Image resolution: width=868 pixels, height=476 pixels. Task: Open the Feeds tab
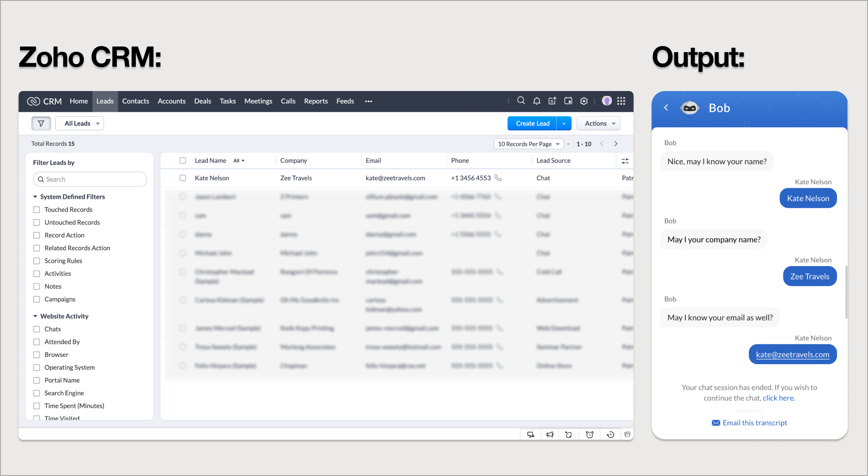tap(345, 101)
